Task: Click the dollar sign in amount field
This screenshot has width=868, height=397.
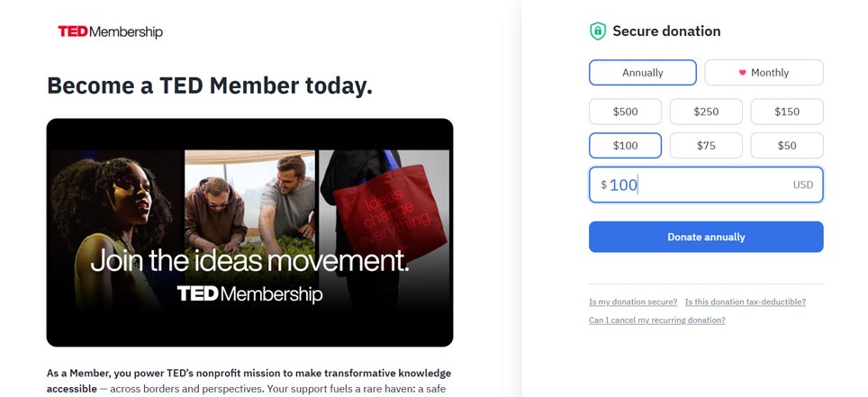Action: [x=603, y=185]
